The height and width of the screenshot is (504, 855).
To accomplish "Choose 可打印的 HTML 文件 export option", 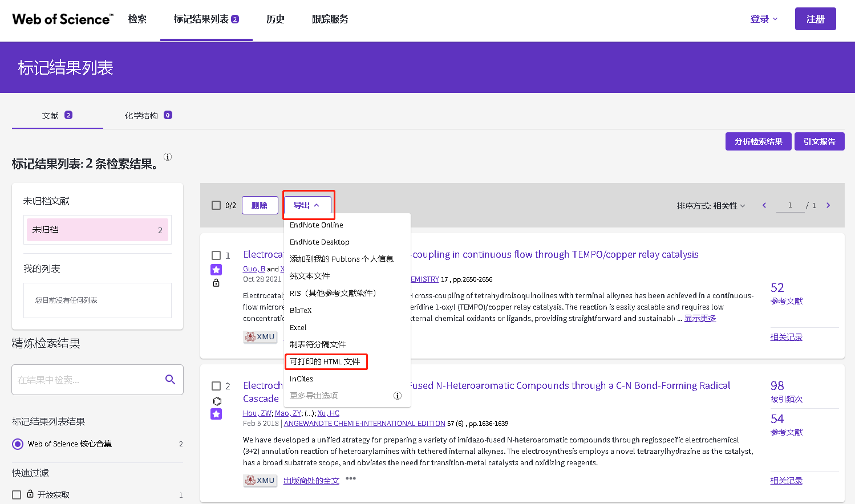I will click(x=325, y=361).
